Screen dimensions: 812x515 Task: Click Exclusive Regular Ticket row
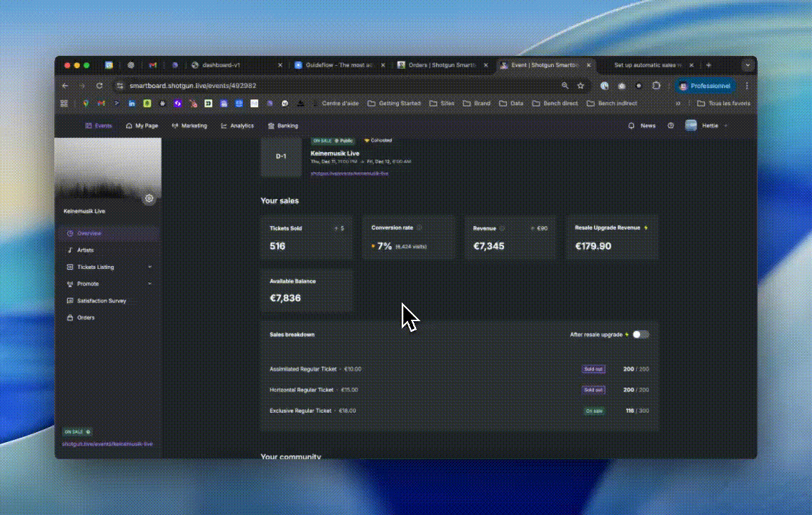click(x=460, y=411)
